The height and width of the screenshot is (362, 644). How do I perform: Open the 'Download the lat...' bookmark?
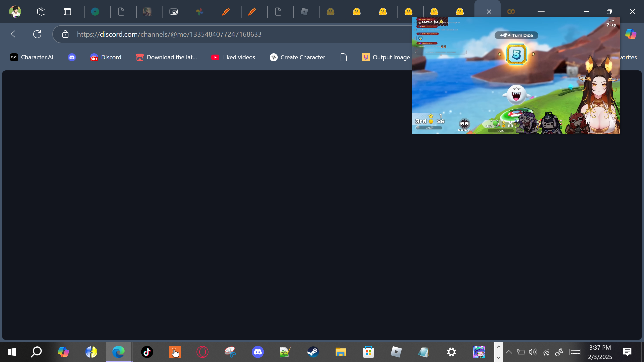[x=166, y=57]
